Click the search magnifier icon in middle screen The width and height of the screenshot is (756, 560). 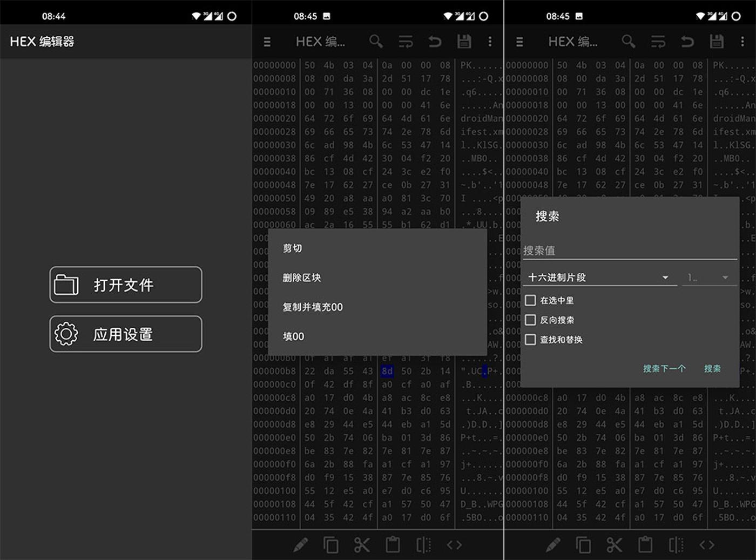click(x=376, y=42)
